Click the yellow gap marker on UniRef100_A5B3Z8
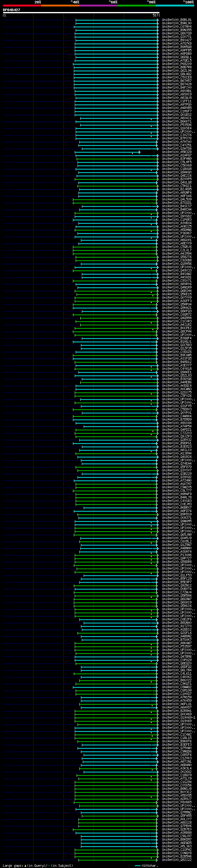This screenshot has height=868, width=197. coord(132,153)
